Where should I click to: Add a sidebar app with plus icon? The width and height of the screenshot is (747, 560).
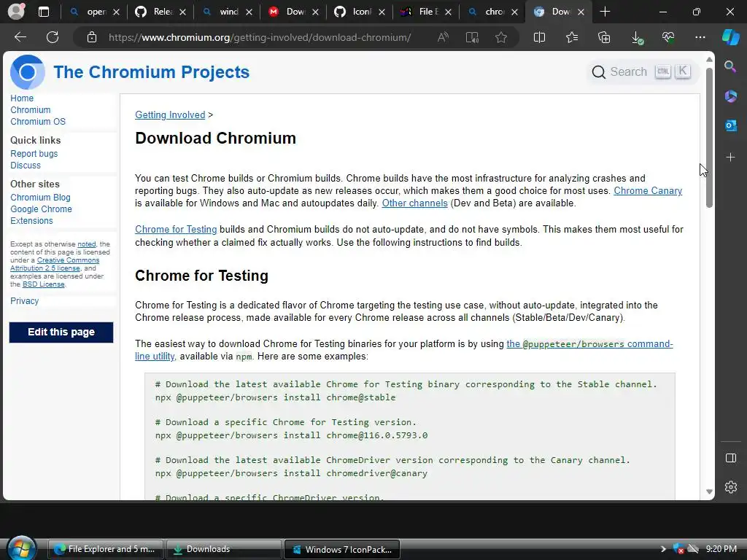731,157
